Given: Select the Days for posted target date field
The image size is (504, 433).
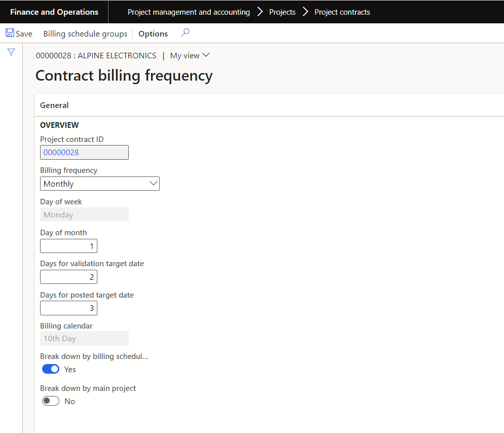Looking at the screenshot, I should pos(68,308).
